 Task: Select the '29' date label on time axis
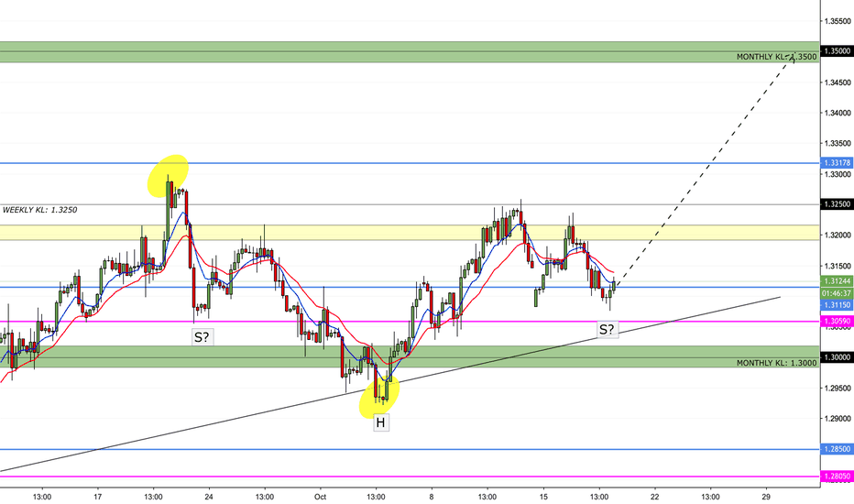(x=766, y=497)
